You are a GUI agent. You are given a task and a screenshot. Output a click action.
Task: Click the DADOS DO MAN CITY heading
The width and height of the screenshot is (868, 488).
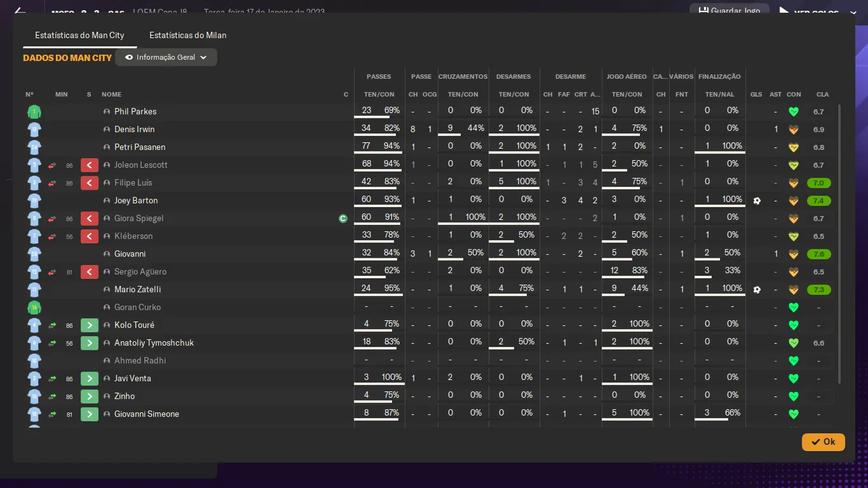[67, 58]
